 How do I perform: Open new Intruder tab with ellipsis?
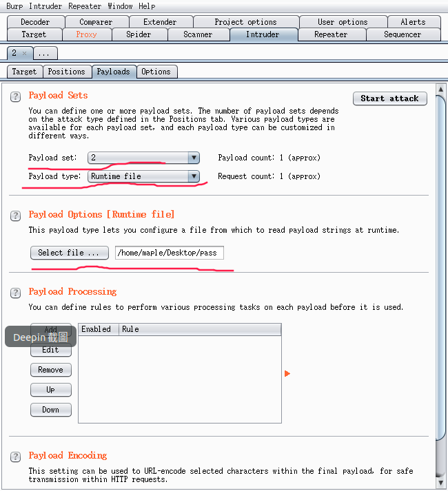tap(45, 53)
